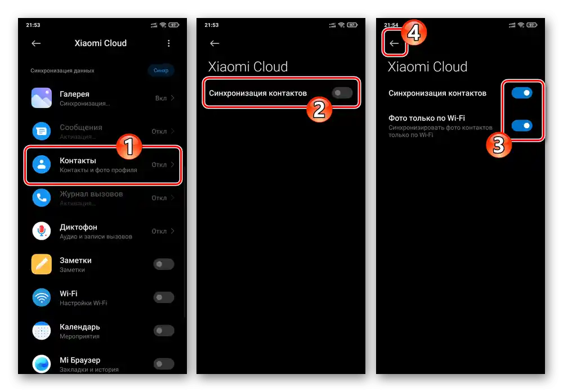Tap Xiaomi Cloud title on middle screen
Image resolution: width=563 pixels, height=392 pixels.
[248, 67]
